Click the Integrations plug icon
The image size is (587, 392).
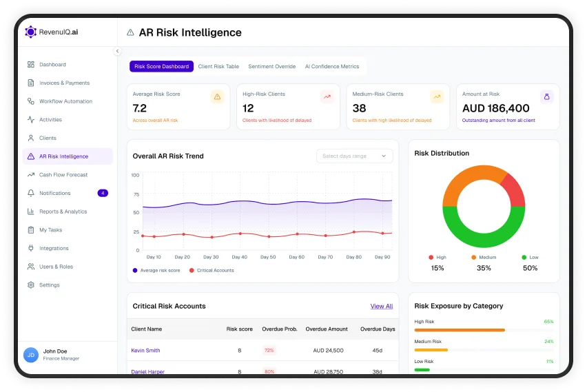click(31, 248)
